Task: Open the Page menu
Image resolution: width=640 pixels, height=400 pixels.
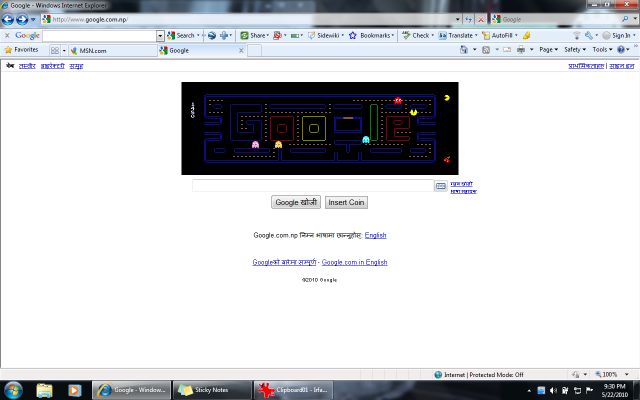Action: 548,50
